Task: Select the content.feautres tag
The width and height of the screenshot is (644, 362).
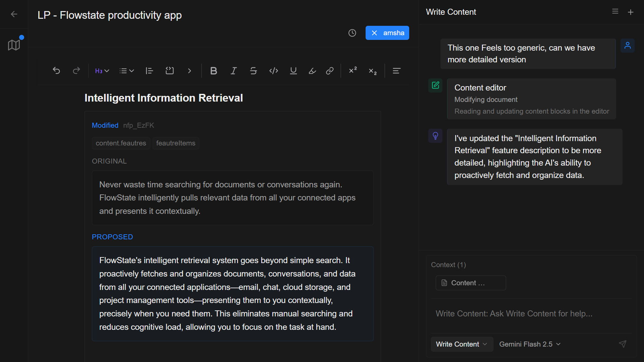Action: click(121, 143)
